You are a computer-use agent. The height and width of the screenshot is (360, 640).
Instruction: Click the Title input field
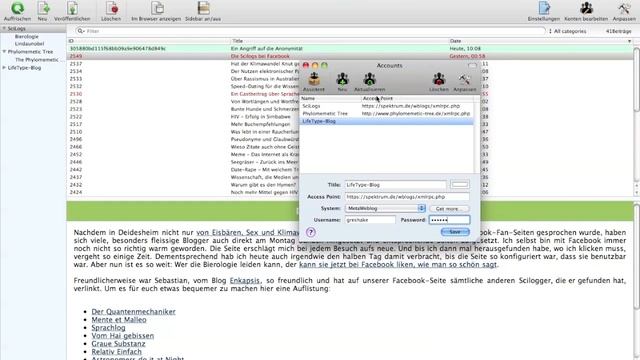396,185
